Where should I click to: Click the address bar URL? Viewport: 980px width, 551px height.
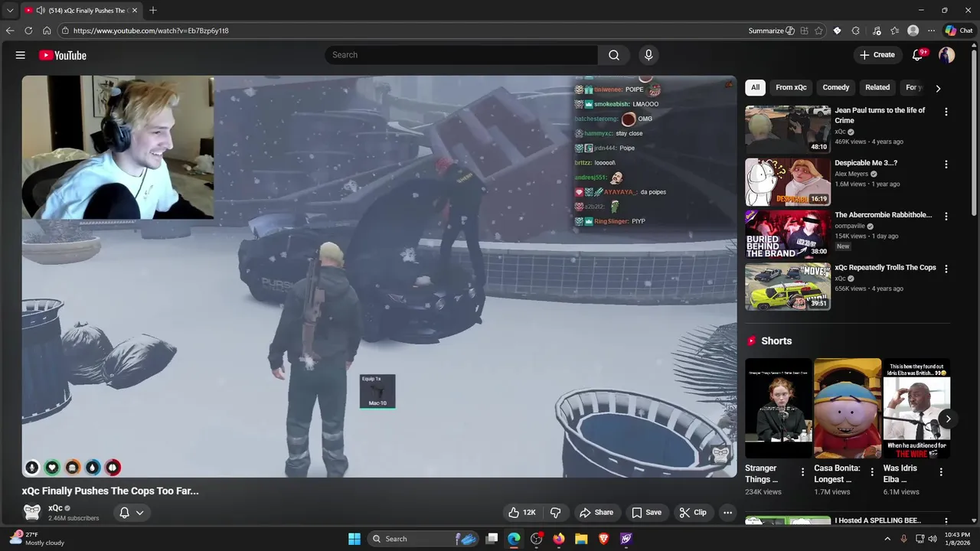tap(151, 31)
